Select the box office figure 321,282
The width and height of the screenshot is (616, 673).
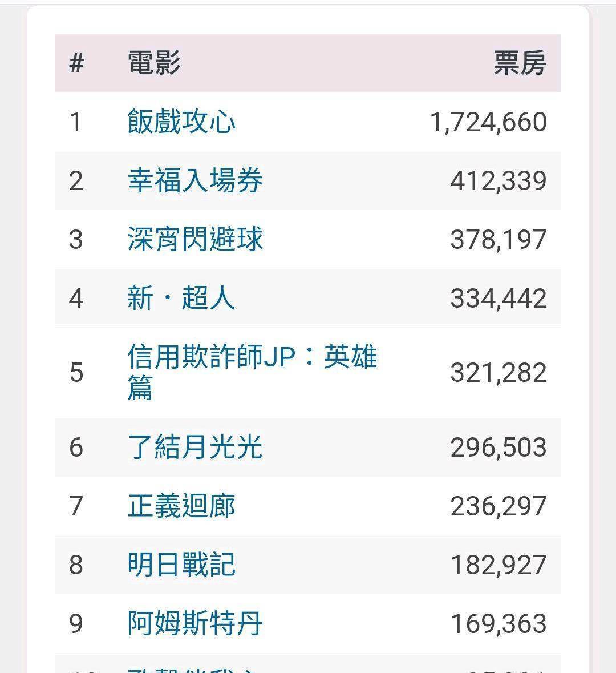point(499,373)
